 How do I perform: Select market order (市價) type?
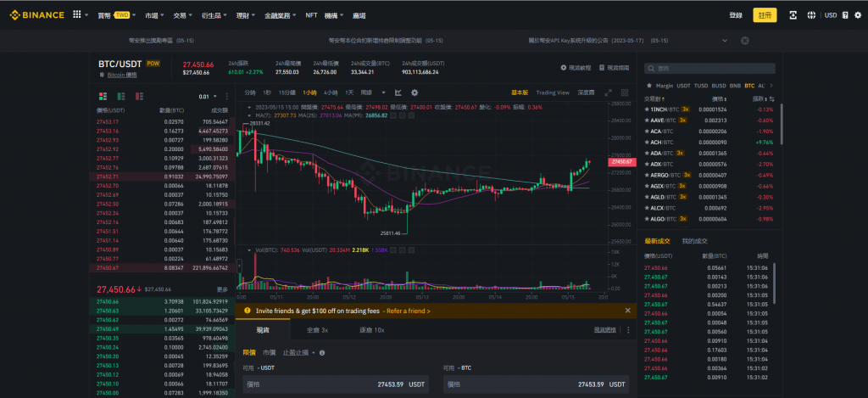pyautogui.click(x=269, y=352)
